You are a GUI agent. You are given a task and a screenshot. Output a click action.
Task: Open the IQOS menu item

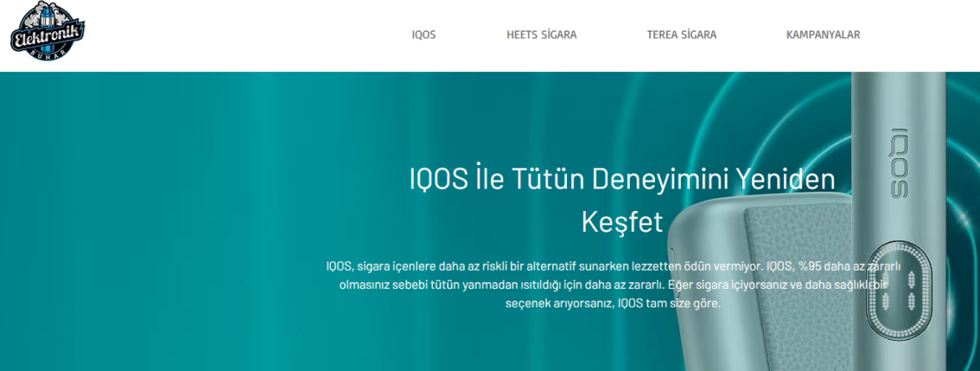[x=423, y=35]
